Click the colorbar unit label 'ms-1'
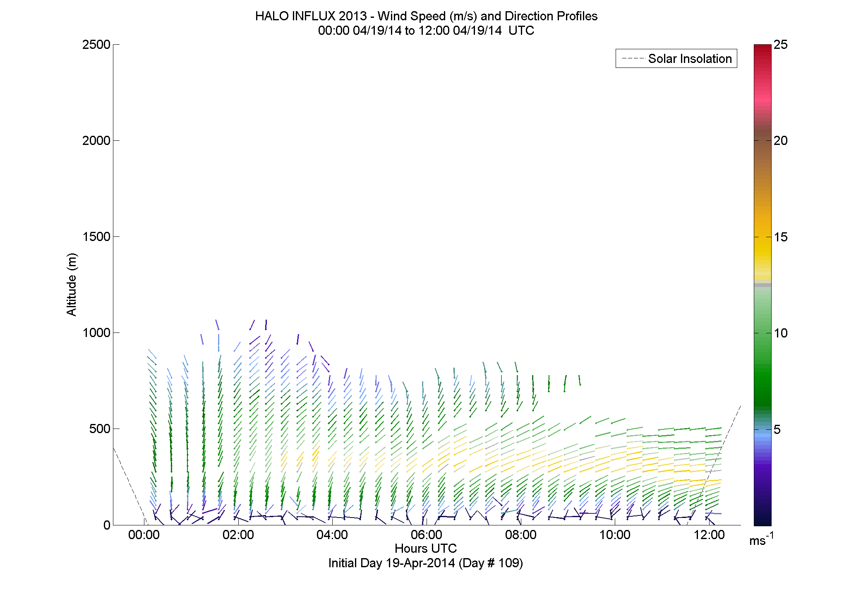 (762, 539)
